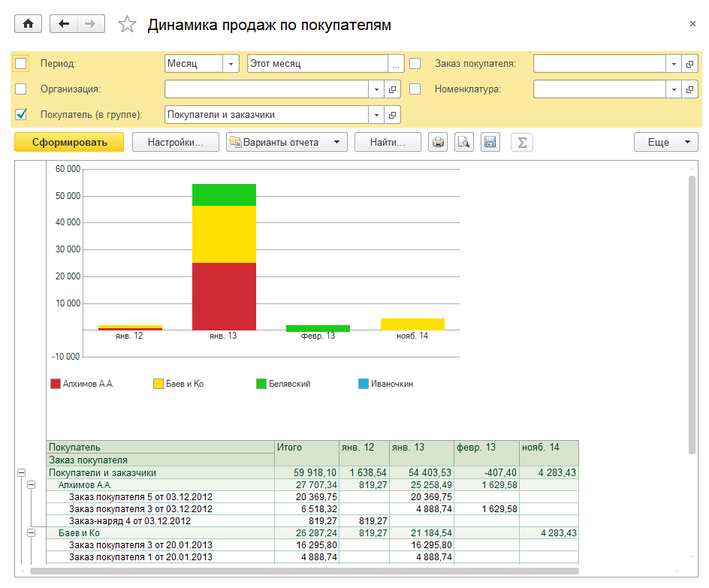Image resolution: width=709 pixels, height=588 pixels.
Task: Click the Print icon in the toolbar
Action: click(x=437, y=142)
